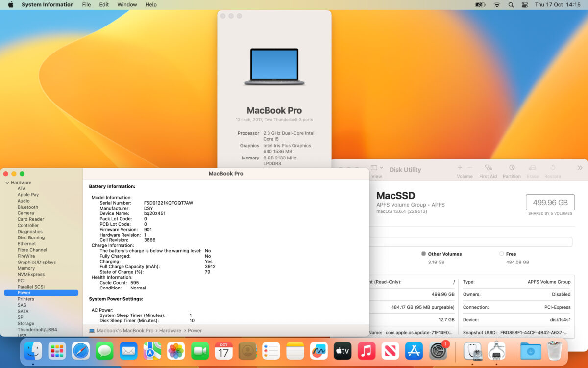Open Contacts from the Dock
Screen dimensions: 588x368
pyautogui.click(x=247, y=351)
